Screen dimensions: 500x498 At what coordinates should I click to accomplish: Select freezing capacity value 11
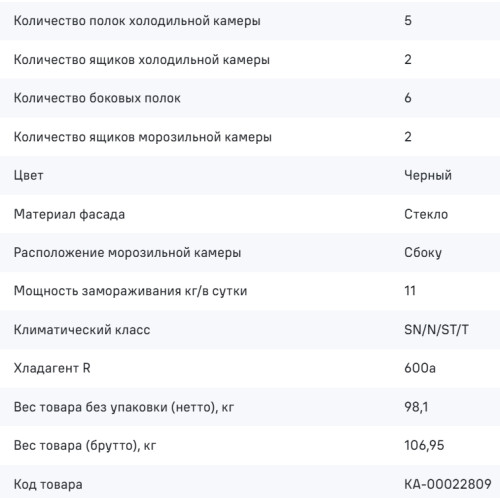(410, 291)
